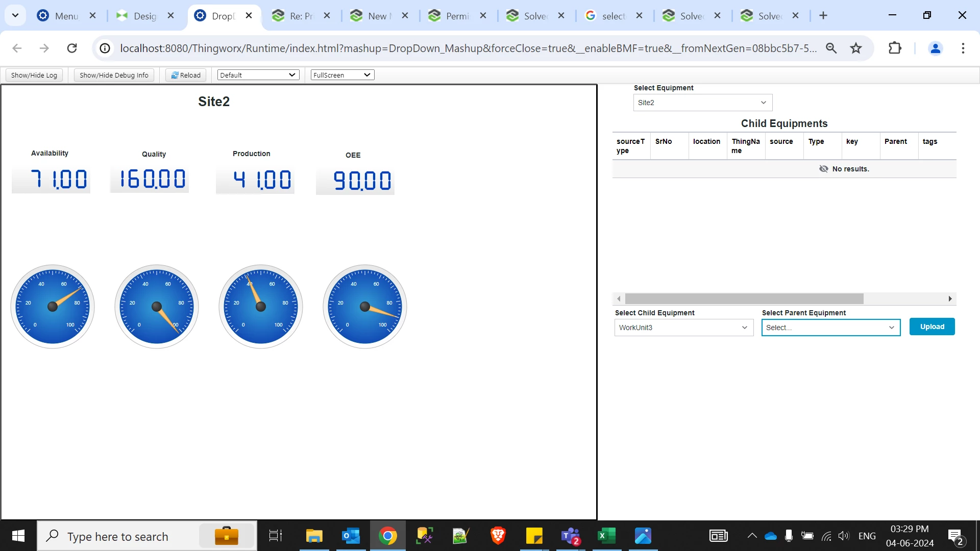This screenshot has height=551, width=980.
Task: Bookmark this page with star icon
Action: pos(856,48)
